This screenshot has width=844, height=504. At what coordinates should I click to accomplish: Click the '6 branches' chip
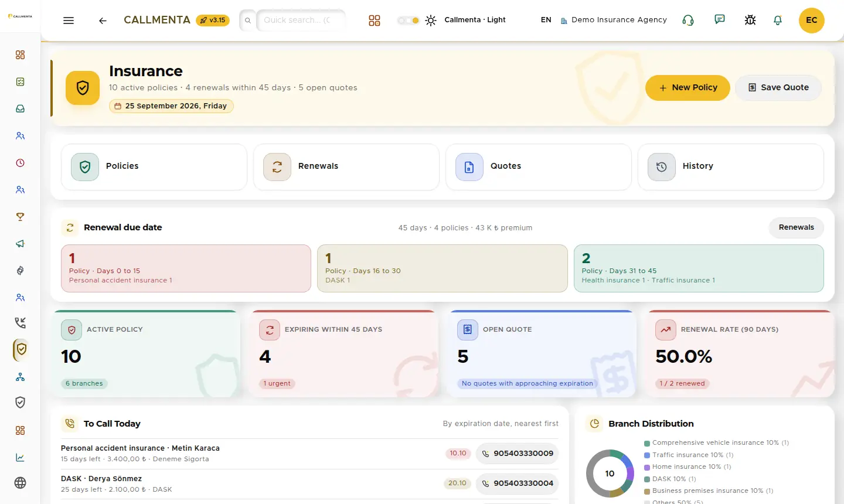pyautogui.click(x=84, y=384)
